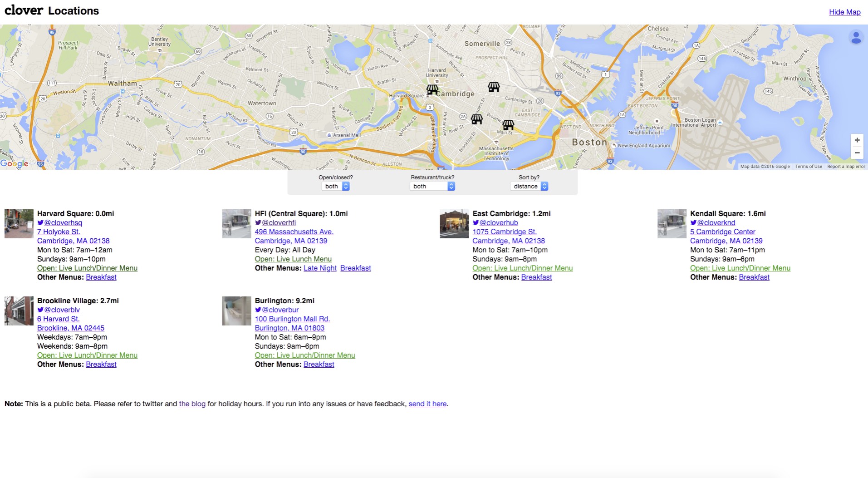Open Kendall Square Live Lunch/Dinner Menu

pyautogui.click(x=740, y=268)
